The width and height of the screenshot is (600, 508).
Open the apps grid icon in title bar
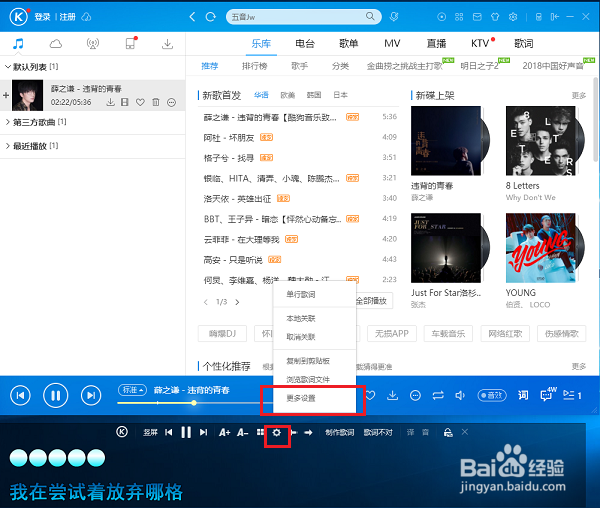click(459, 17)
